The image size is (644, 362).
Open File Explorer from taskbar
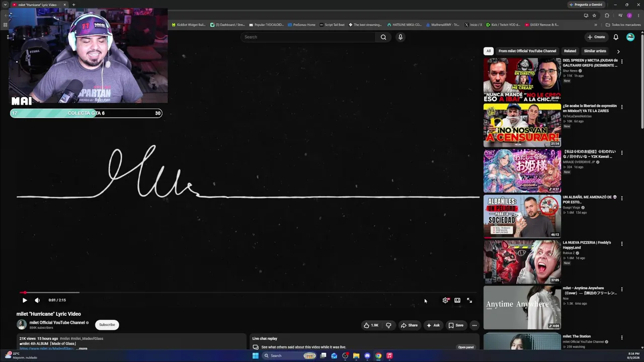356,355
